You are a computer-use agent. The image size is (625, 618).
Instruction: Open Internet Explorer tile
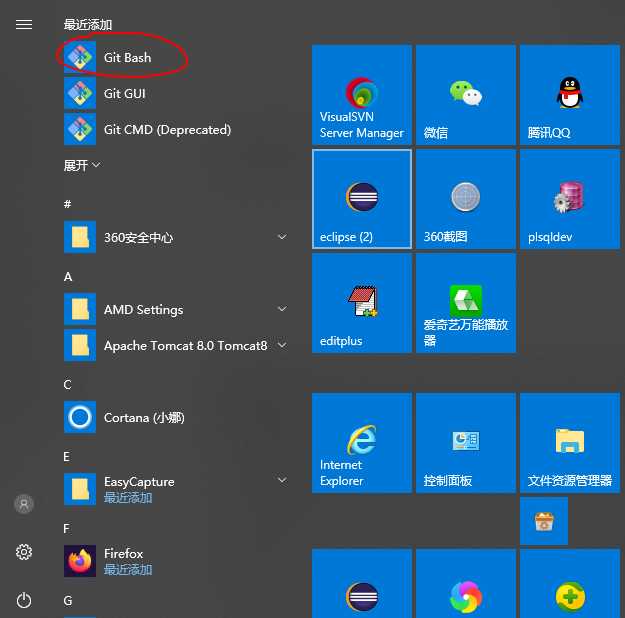tap(362, 443)
